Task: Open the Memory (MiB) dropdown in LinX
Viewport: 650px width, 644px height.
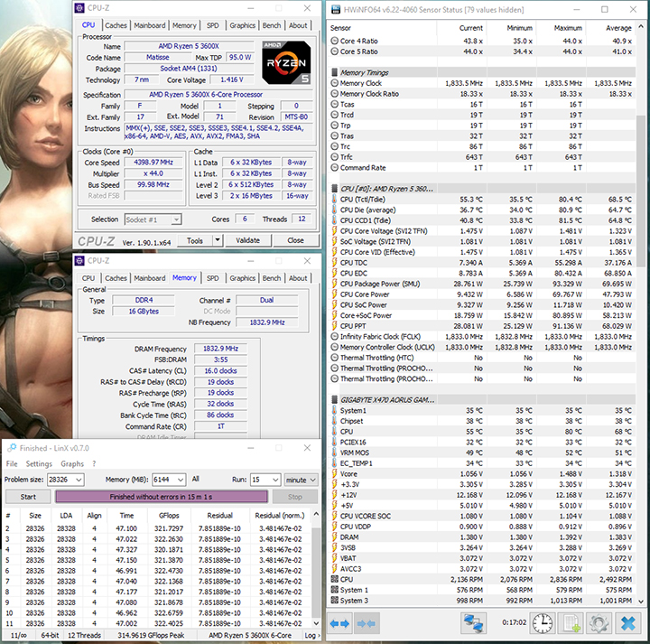Action: pyautogui.click(x=181, y=480)
